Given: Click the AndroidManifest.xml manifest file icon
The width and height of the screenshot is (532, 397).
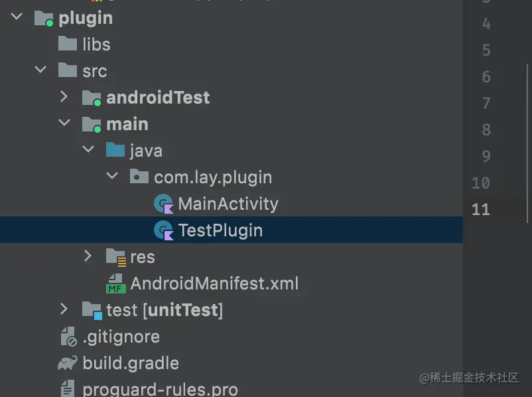Looking at the screenshot, I should coord(116,283).
